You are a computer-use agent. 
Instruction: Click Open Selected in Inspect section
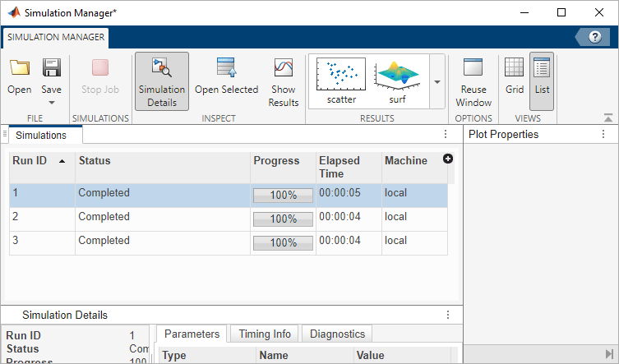pyautogui.click(x=227, y=76)
